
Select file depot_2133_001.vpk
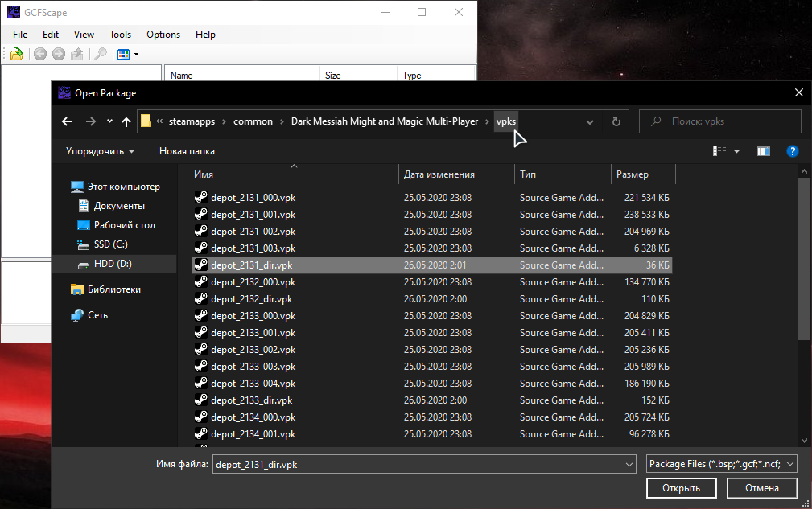click(432, 333)
